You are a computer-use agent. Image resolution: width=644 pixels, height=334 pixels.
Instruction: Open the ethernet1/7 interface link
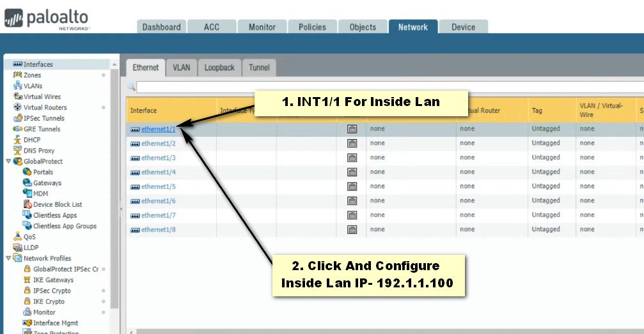[158, 215]
